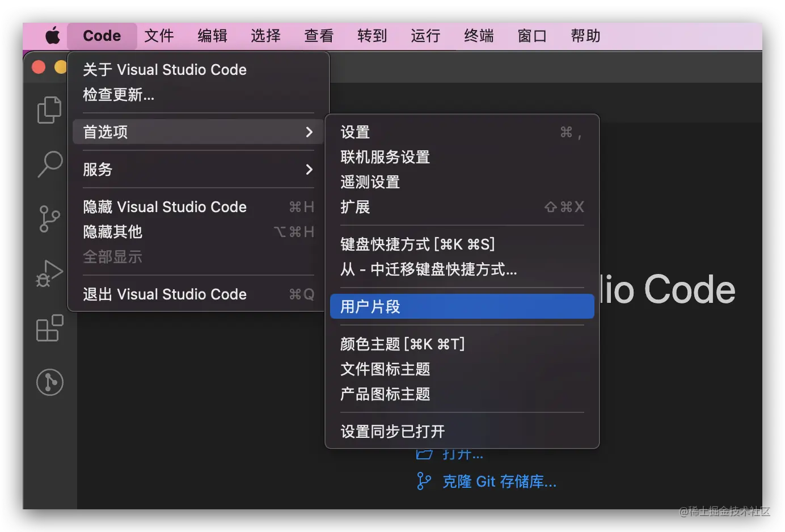Click the git branch icon beside 克隆 Git 存储库
This screenshot has width=785, height=532.
424,481
